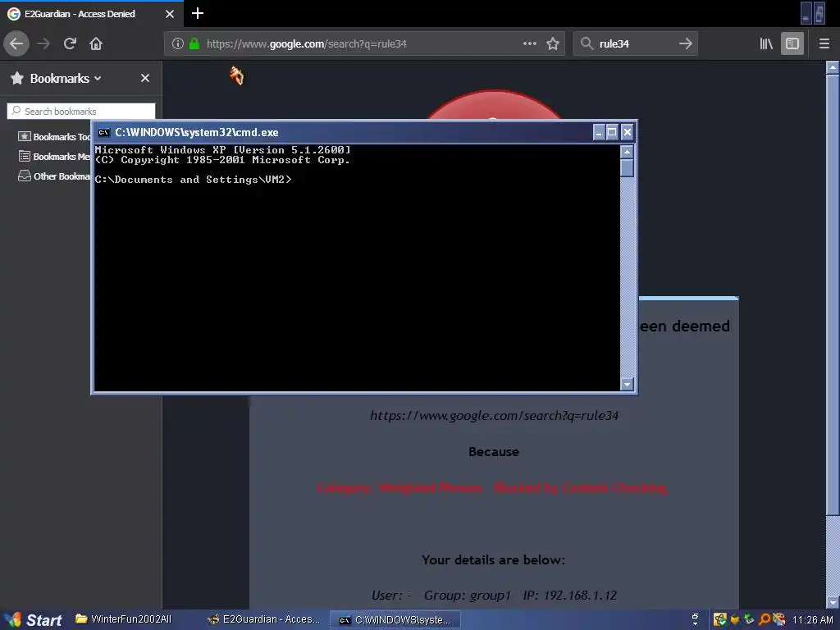840x630 pixels.
Task: Click cmd window scrollbar up arrow
Action: [x=627, y=152]
